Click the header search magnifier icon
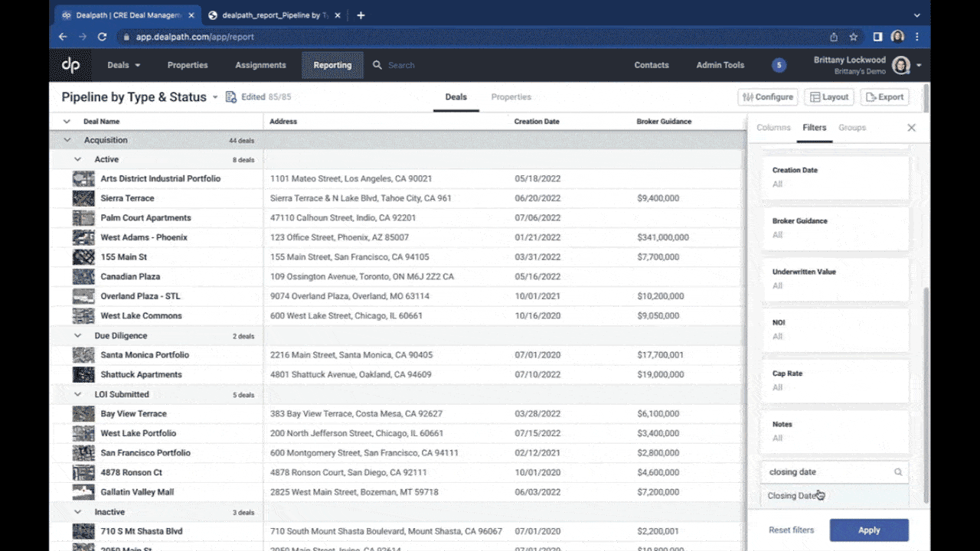This screenshot has height=551, width=980. tap(377, 65)
